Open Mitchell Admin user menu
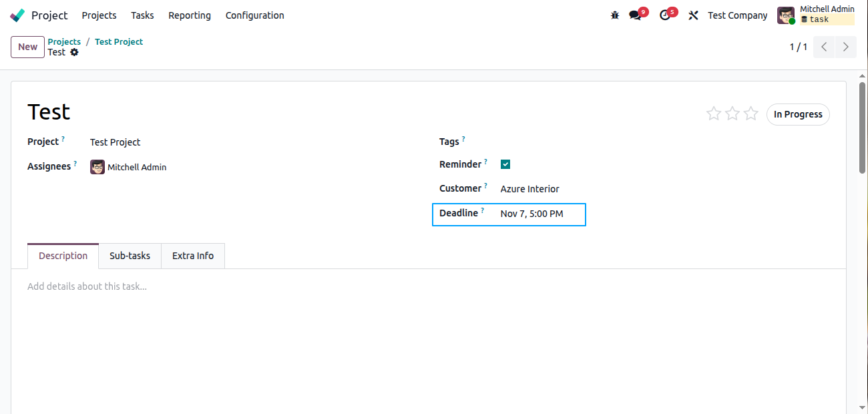The image size is (868, 414). click(x=816, y=15)
